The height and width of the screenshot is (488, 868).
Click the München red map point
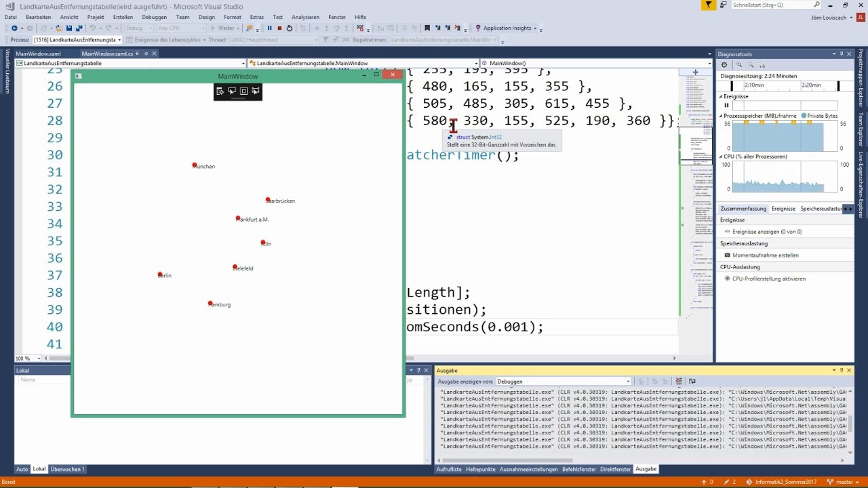point(194,165)
